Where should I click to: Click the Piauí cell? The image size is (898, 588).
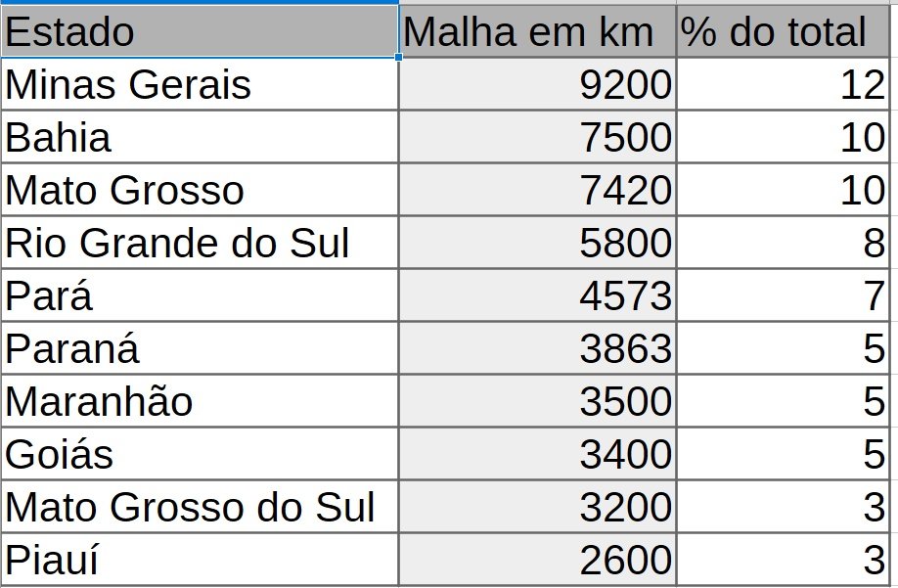[200, 560]
